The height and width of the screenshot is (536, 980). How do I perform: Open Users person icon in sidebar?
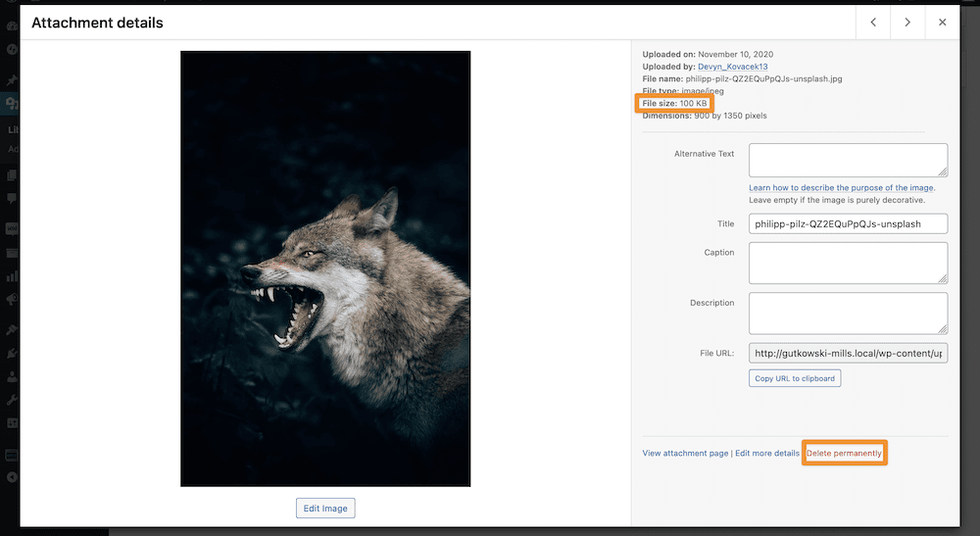click(12, 375)
